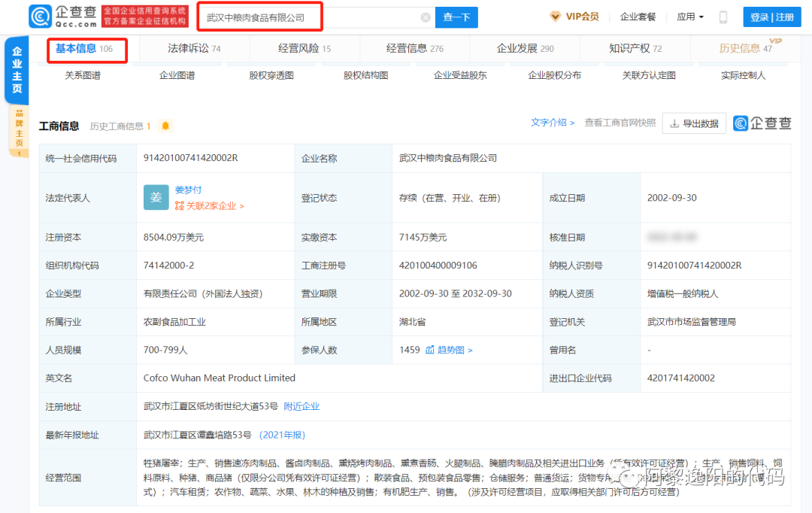Click the yellow bell notification icon
Viewport: 812px width, 513px height.
coord(165,126)
